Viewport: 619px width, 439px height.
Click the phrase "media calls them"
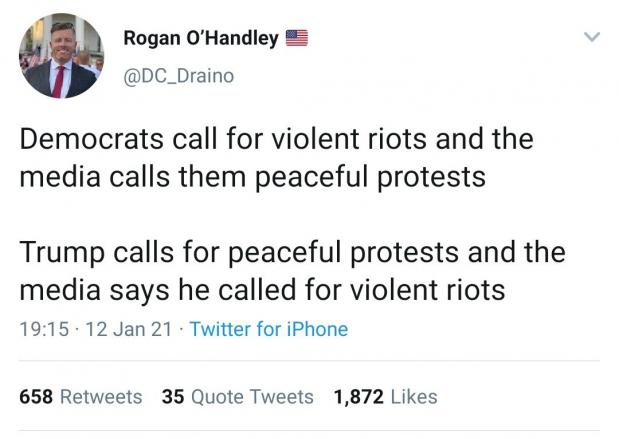133,176
